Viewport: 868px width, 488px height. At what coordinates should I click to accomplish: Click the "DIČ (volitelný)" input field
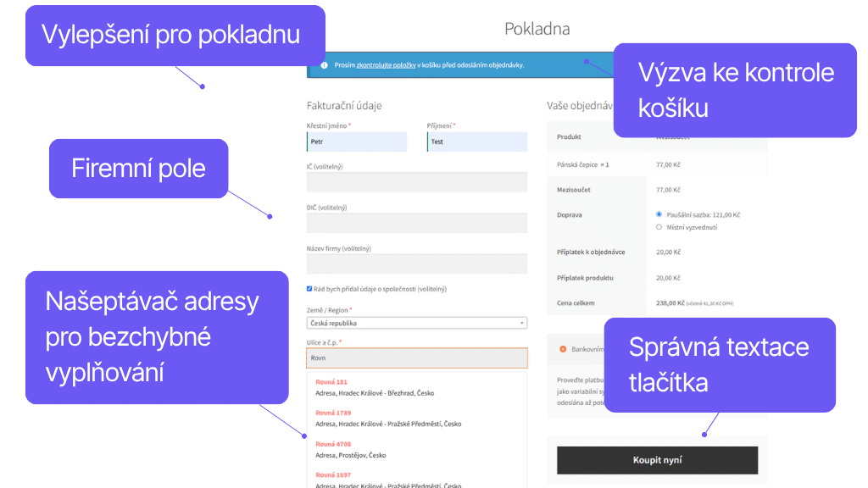click(417, 223)
